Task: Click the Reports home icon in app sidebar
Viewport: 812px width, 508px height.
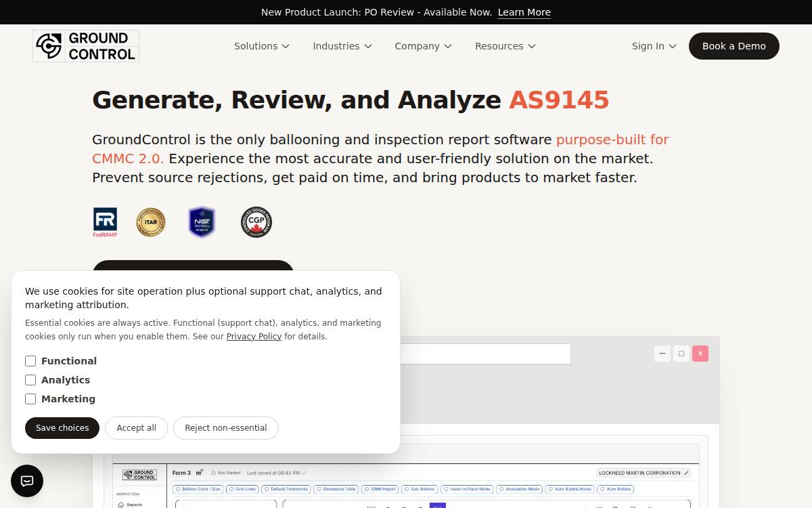Action: tap(121, 505)
